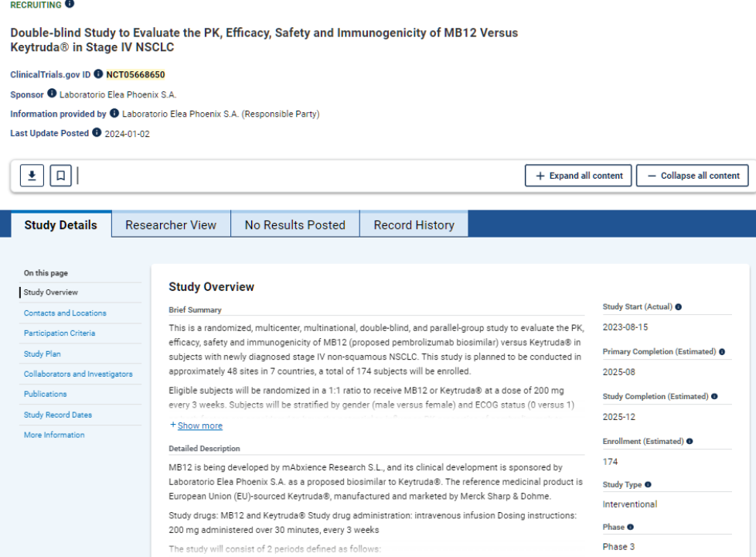756x557 pixels.
Task: Click info icon next to Study Start
Action: click(x=678, y=307)
